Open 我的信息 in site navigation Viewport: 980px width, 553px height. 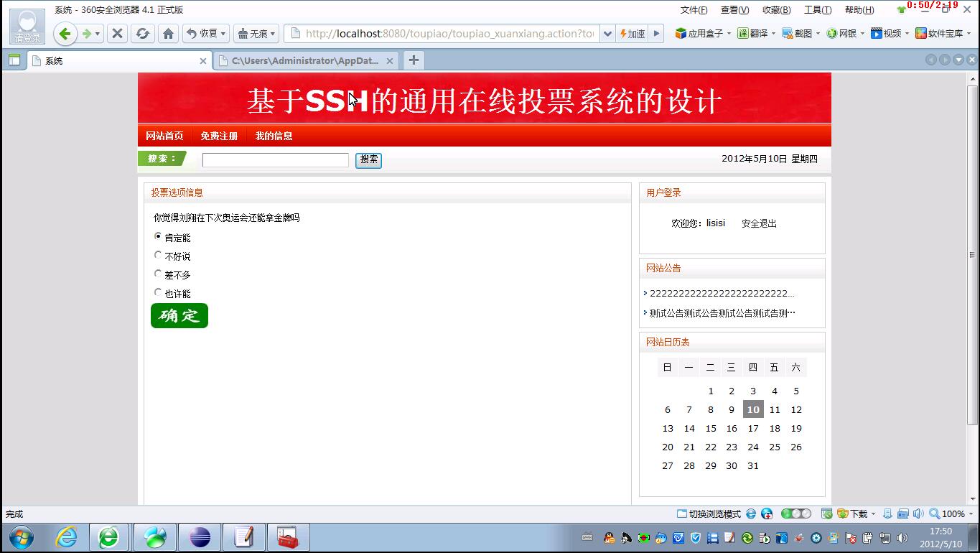tap(274, 136)
